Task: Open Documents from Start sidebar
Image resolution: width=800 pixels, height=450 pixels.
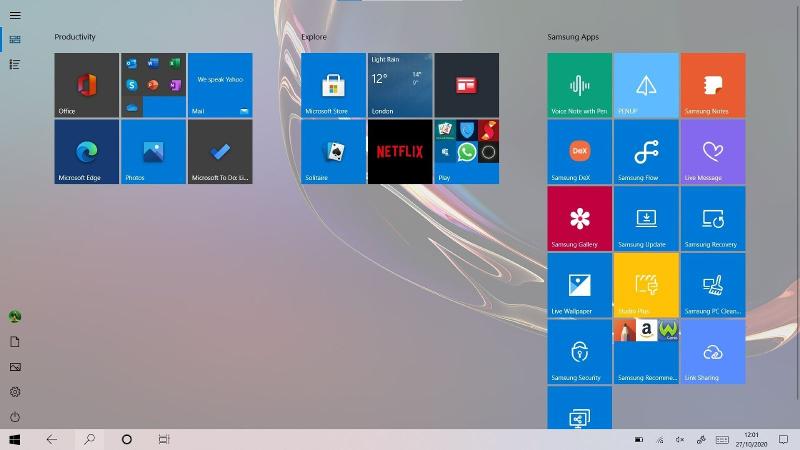Action: tap(15, 342)
